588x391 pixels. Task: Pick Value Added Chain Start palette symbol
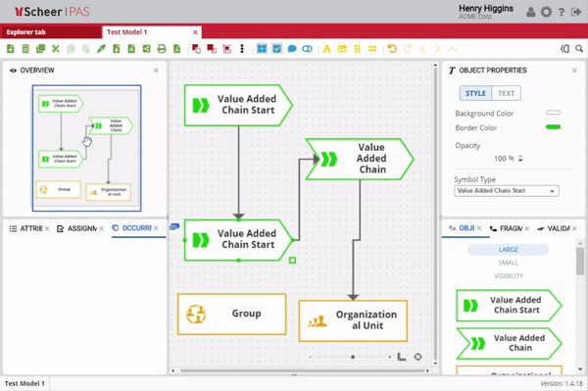[x=509, y=306]
